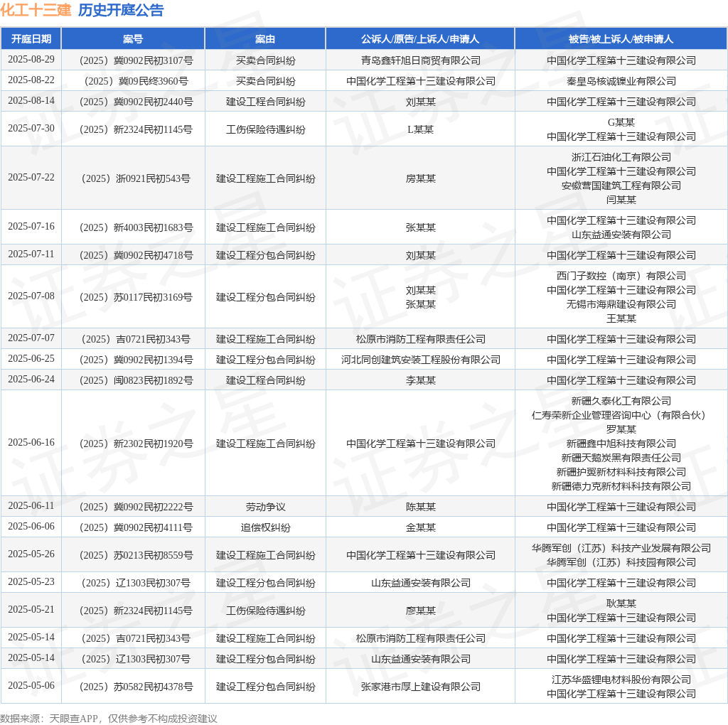This screenshot has height=725, width=728.
Task: Click plaintiff name 廖某某
Action: click(x=421, y=611)
